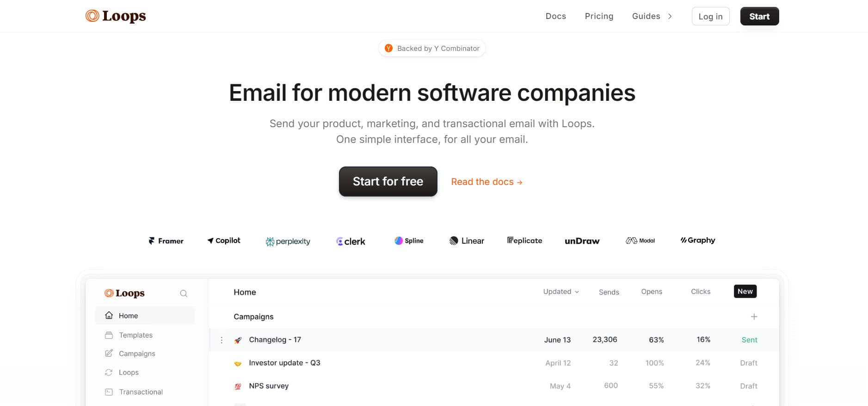Click the Transactional icon in sidebar
The width and height of the screenshot is (868, 406).
[109, 392]
